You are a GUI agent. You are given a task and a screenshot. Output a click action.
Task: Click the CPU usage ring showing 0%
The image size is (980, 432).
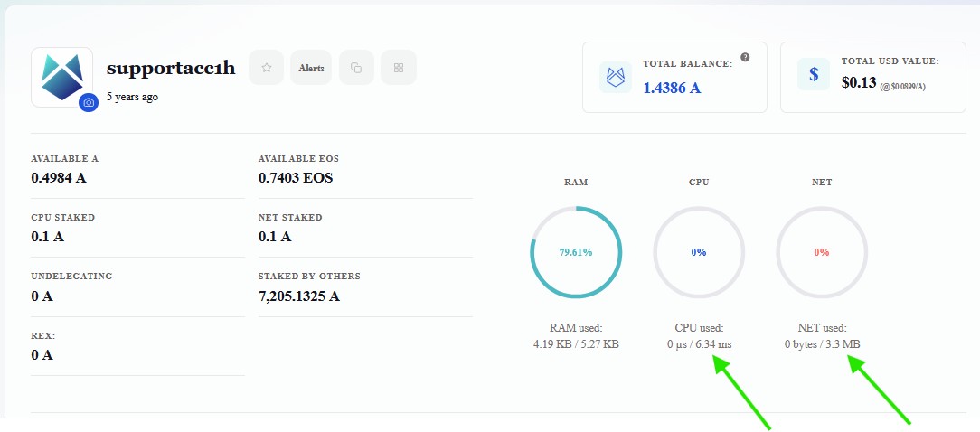point(699,252)
